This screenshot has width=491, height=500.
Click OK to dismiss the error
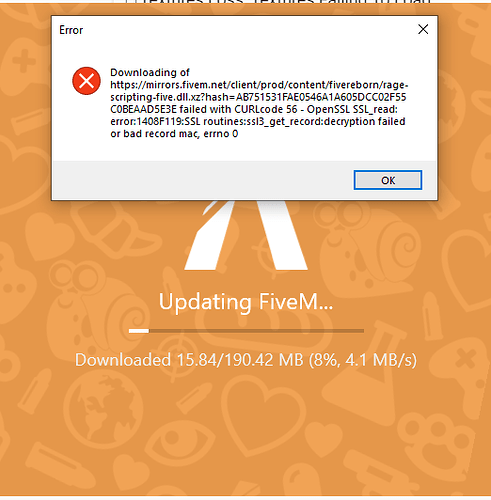[x=388, y=180]
